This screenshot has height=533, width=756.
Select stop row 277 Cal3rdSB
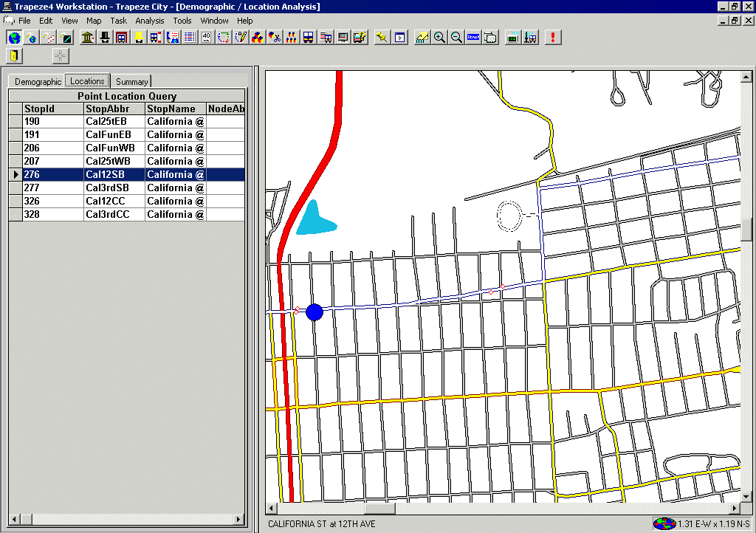[111, 188]
